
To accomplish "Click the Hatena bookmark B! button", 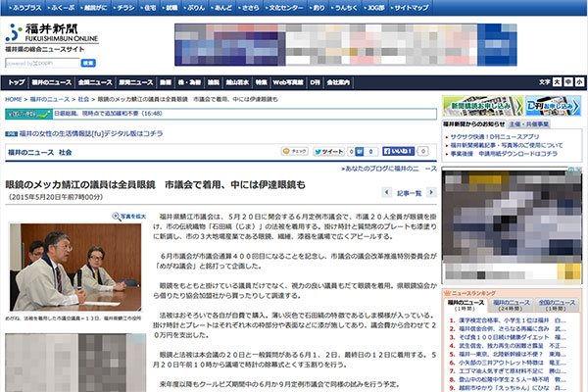I will [x=360, y=152].
